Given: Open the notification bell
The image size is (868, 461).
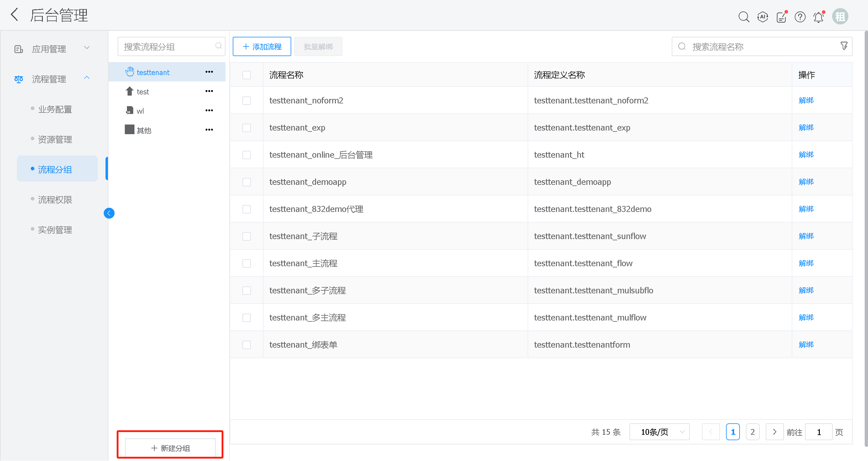Looking at the screenshot, I should coord(819,17).
